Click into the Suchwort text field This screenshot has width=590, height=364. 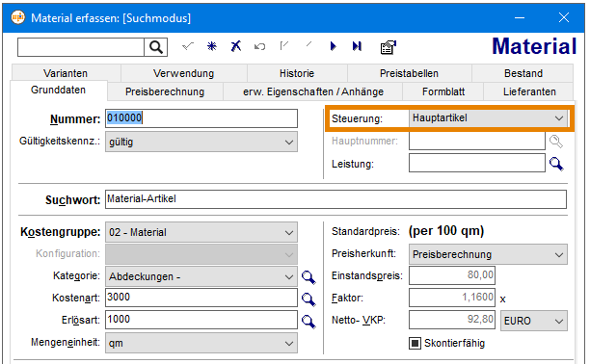point(335,199)
